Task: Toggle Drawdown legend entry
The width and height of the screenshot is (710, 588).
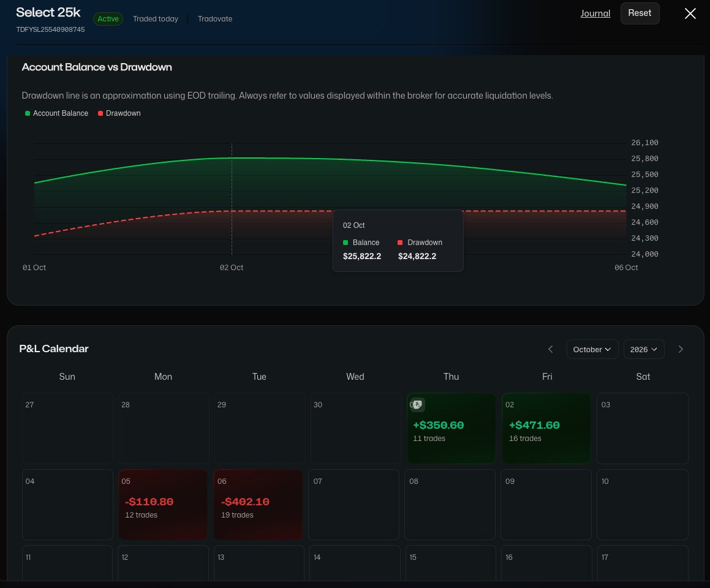Action: click(x=119, y=113)
